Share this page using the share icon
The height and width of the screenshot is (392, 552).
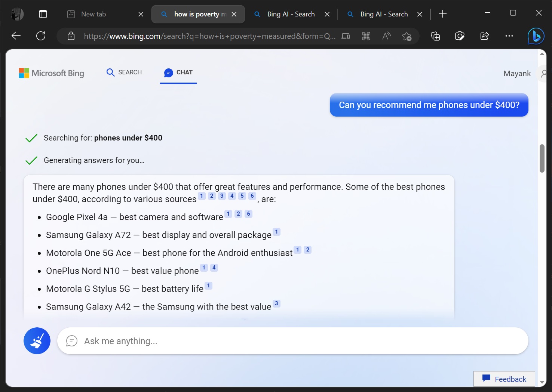coord(484,36)
